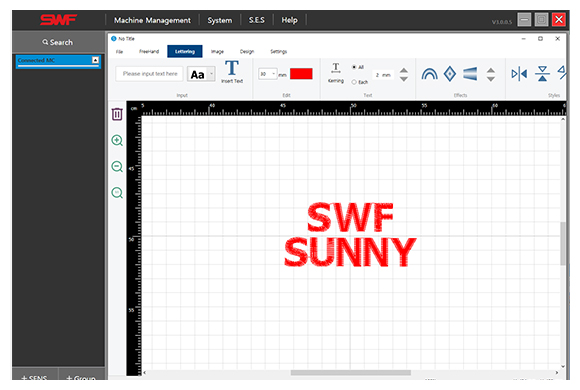Viewport: 580px width, 390px height.
Task: Maximize the No Title inner window
Action: (540, 38)
